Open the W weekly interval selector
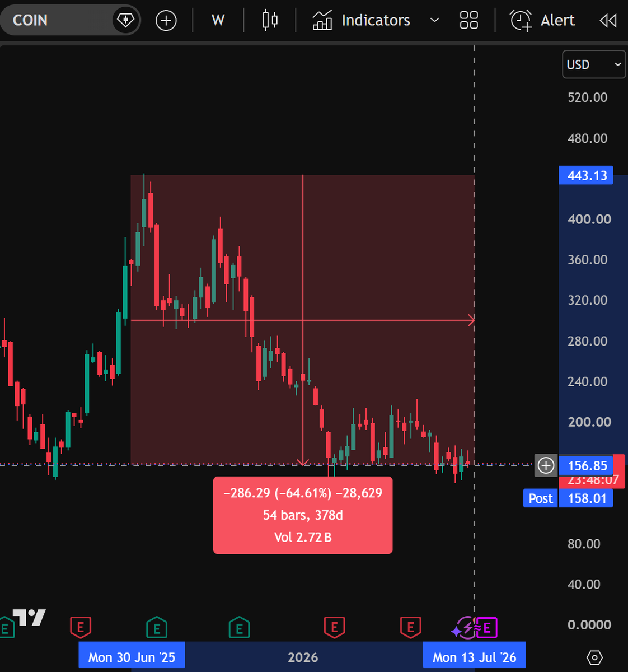 point(218,20)
